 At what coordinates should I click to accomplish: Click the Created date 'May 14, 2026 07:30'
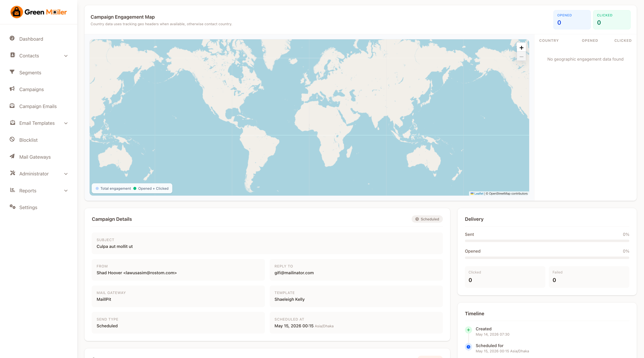[492, 334]
